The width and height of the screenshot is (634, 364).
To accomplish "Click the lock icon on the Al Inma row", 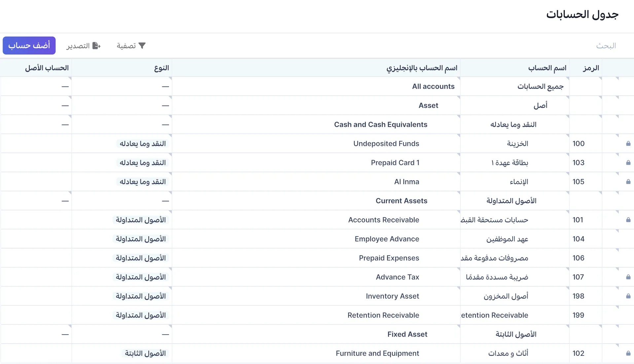I will (x=628, y=182).
